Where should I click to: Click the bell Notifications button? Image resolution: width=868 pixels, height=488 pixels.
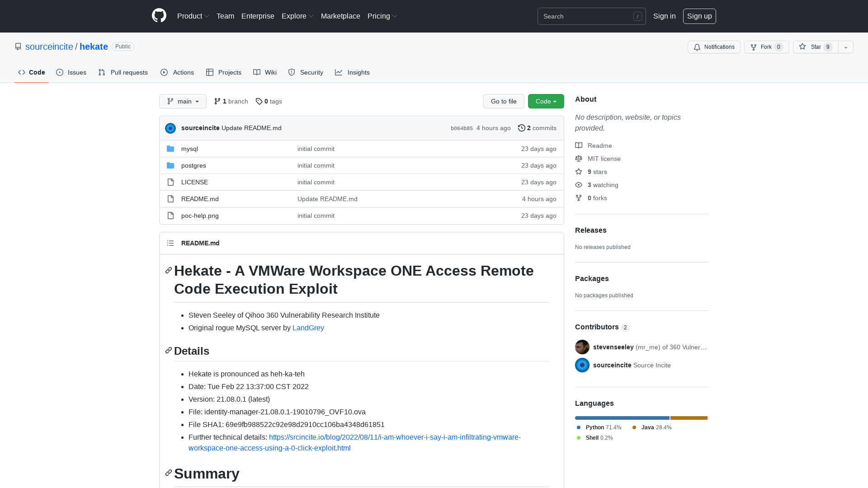714,47
